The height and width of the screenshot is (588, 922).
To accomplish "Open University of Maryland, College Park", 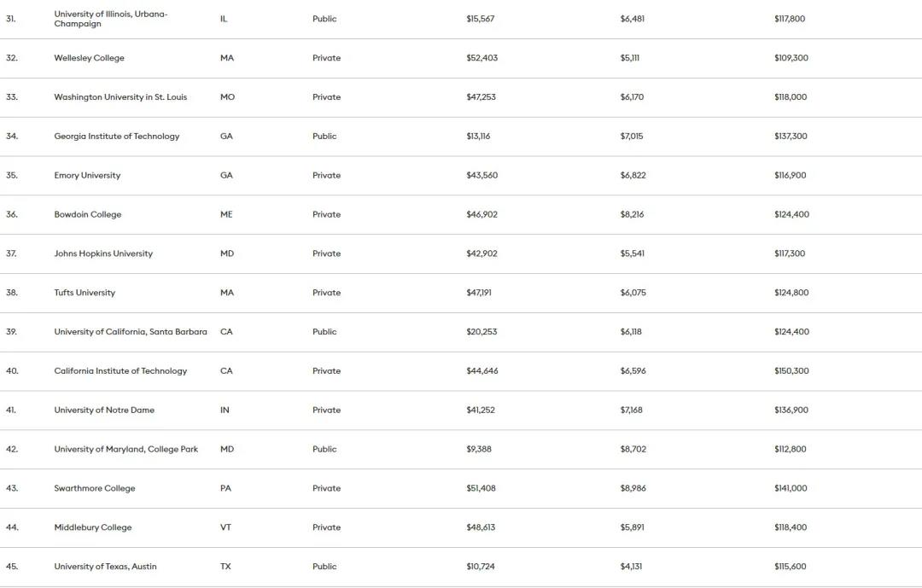I will click(125, 449).
